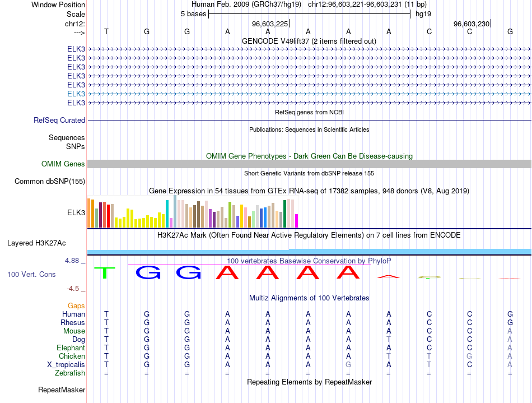Click the Human Feb. 2009 (GRCh37/hg19) title

coord(246,4)
